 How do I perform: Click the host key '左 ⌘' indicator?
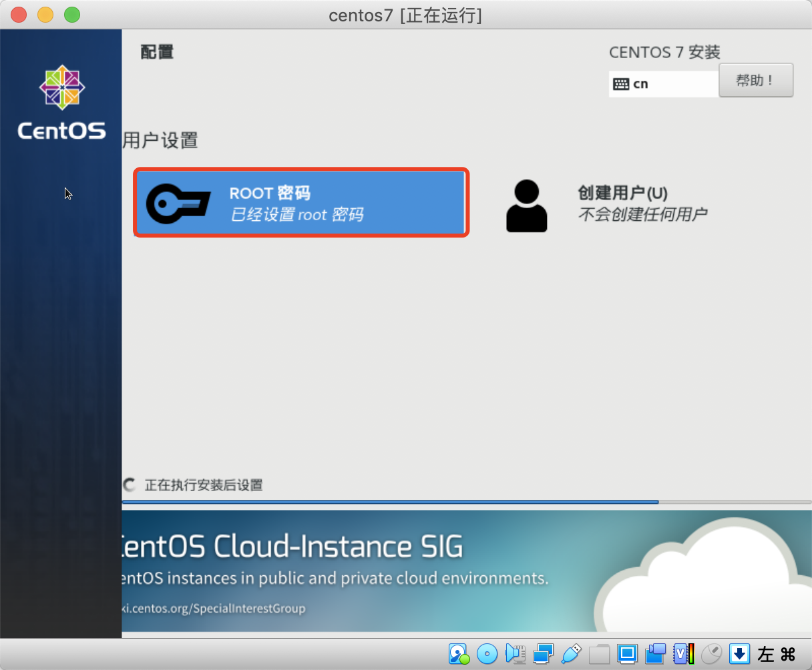[x=777, y=654]
